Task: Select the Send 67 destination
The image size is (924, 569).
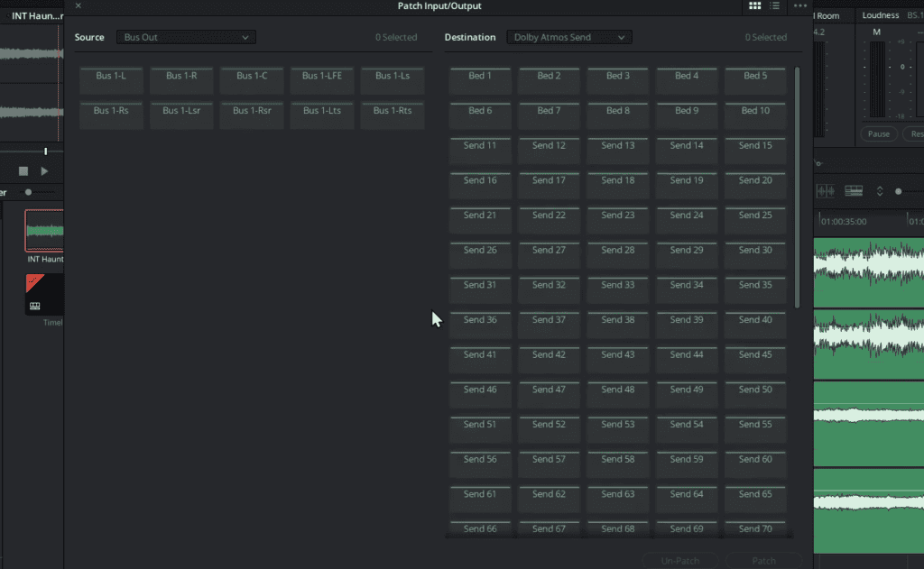Action: pos(550,528)
